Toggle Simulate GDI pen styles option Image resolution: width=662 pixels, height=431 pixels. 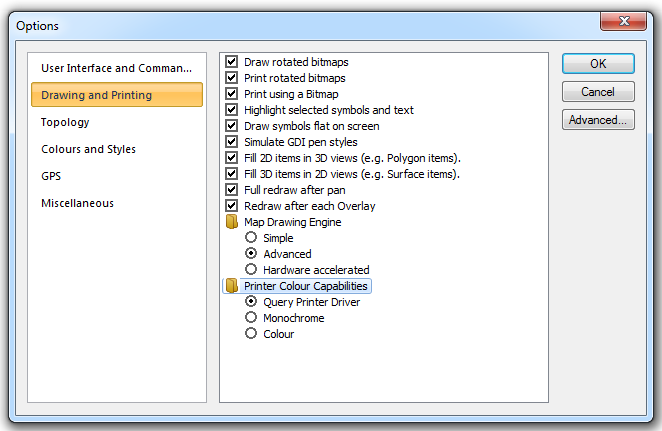[x=232, y=142]
